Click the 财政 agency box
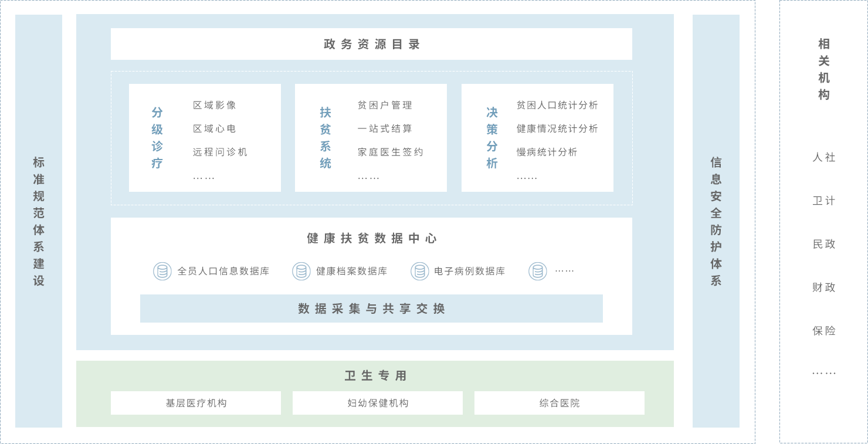The image size is (868, 444). (823, 287)
